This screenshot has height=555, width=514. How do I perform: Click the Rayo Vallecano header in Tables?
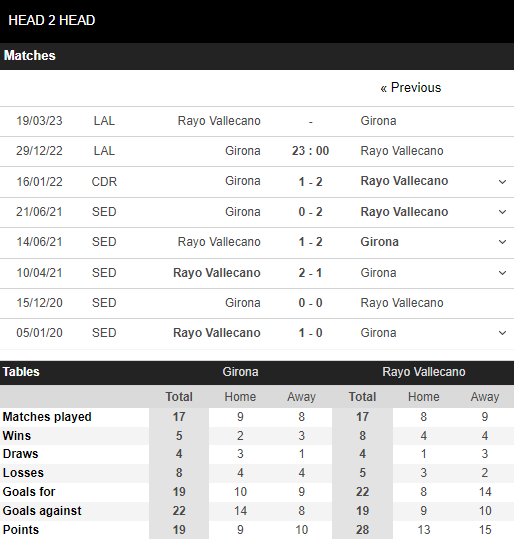[x=424, y=372]
